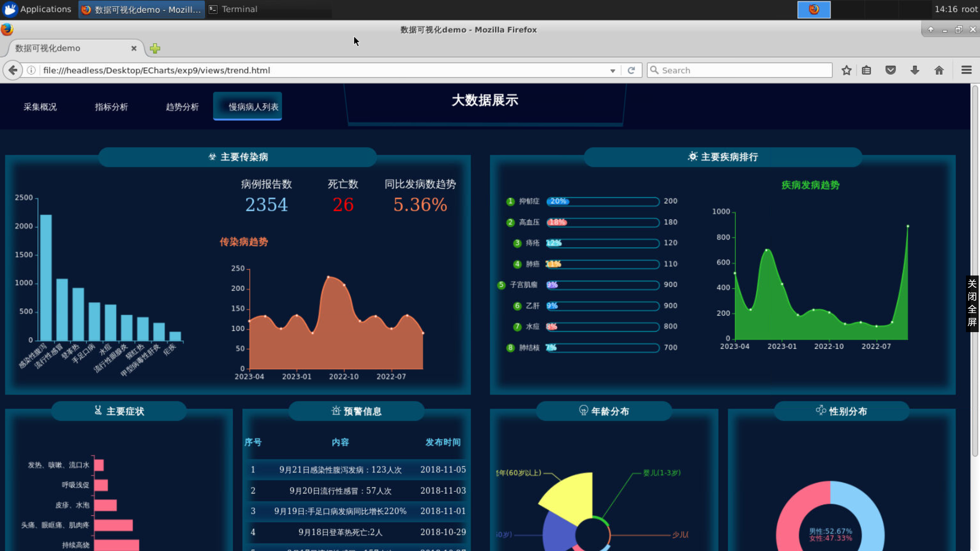Click the 序号 column header
The image size is (980, 551).
coord(253,442)
